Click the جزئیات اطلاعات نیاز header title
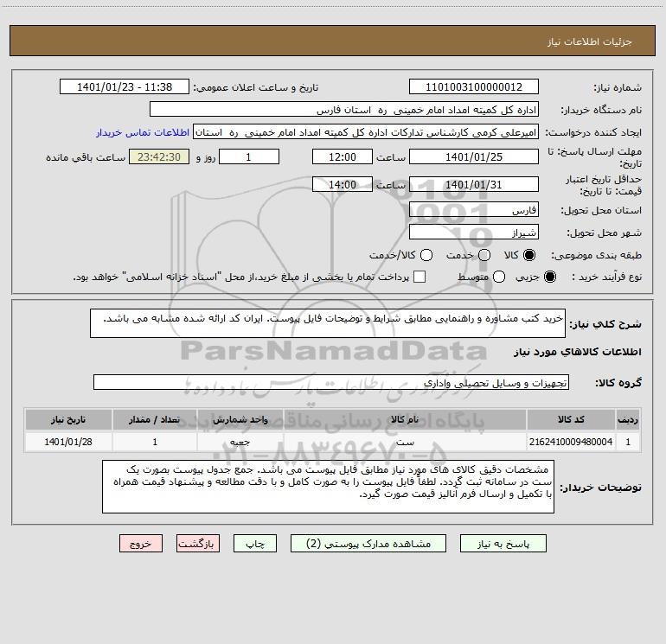Image resolution: width=666 pixels, height=644 pixels. pos(590,41)
